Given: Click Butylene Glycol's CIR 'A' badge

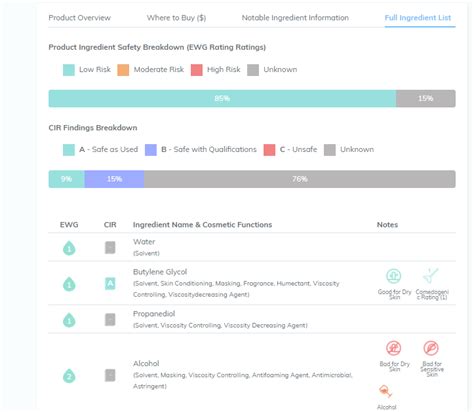Looking at the screenshot, I should coord(110,284).
